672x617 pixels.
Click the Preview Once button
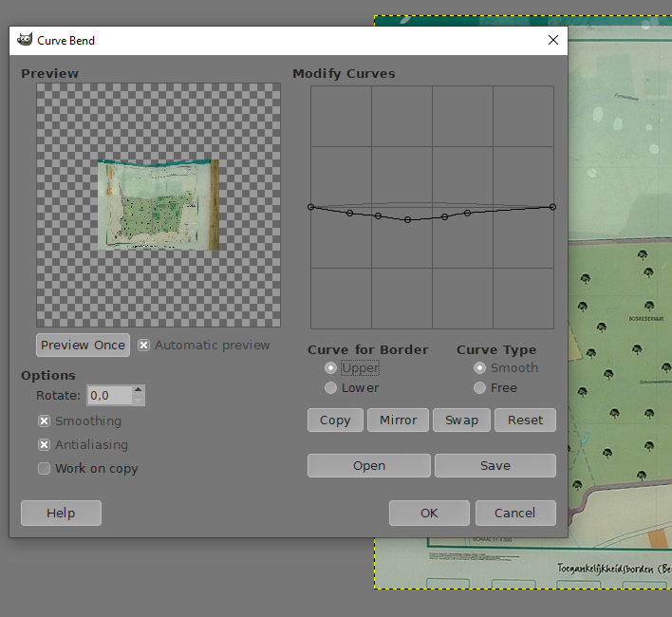[83, 345]
